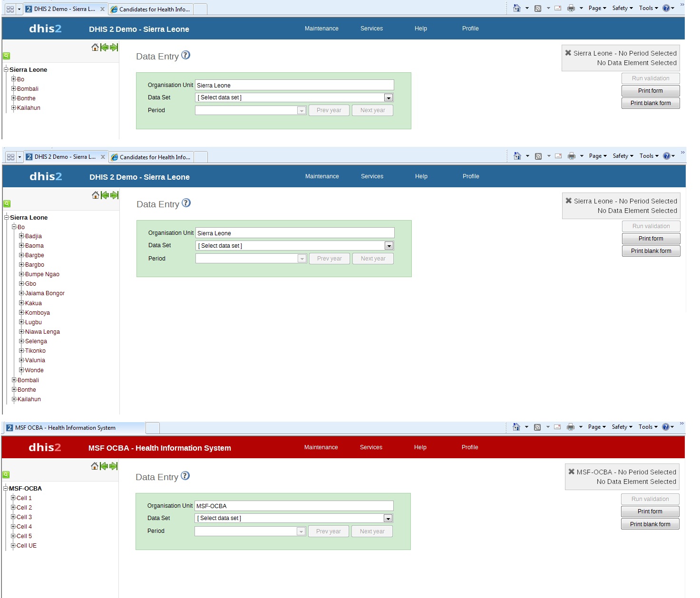Close the 'DHIS 2 Demo - Sierra L...' tab in the topmost window
Screen dimensions: 700x598
click(102, 9)
